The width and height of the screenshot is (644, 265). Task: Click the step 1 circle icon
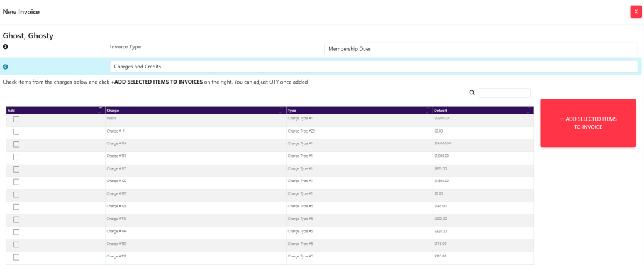pos(6,47)
